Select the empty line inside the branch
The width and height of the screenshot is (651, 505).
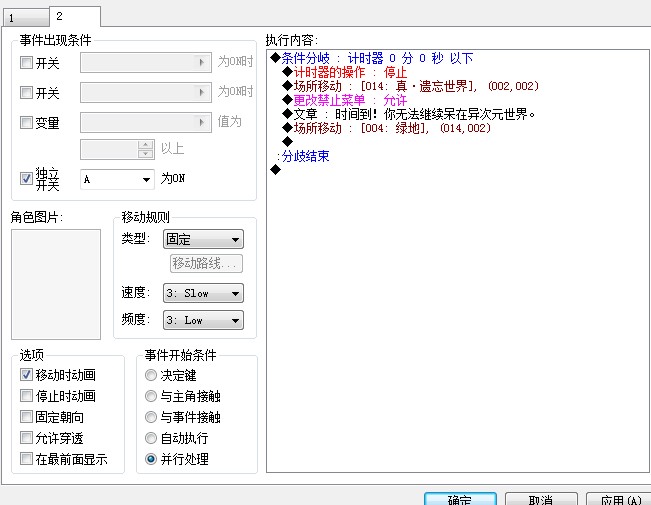287,142
